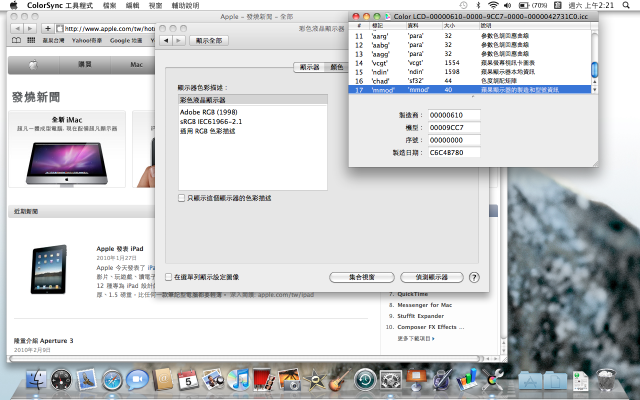Launch Pages ink pen icon in Dock

tap(442, 379)
